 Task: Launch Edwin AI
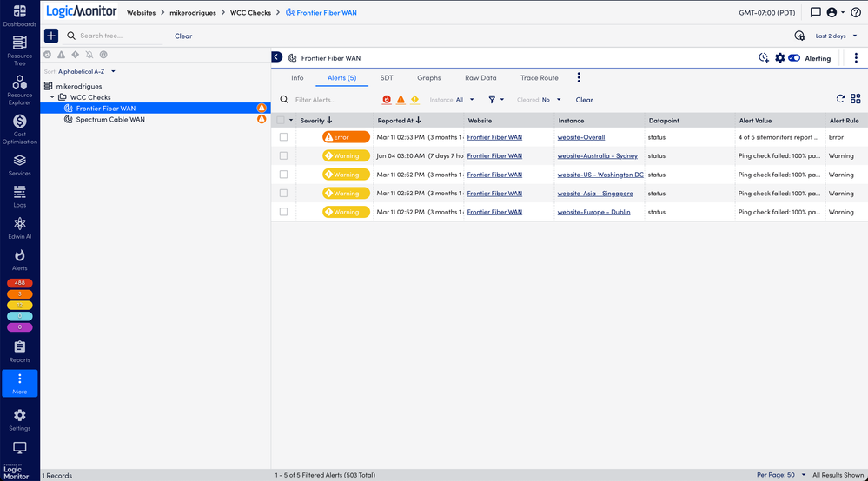[19, 228]
